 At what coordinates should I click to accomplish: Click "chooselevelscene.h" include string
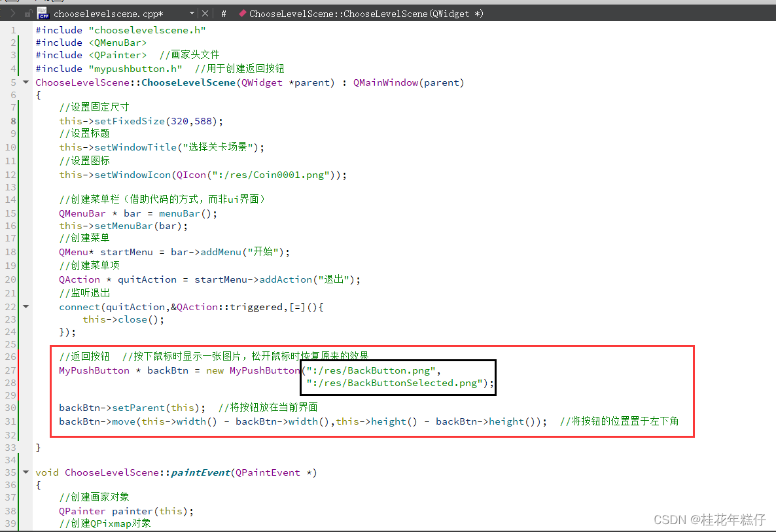tap(147, 30)
